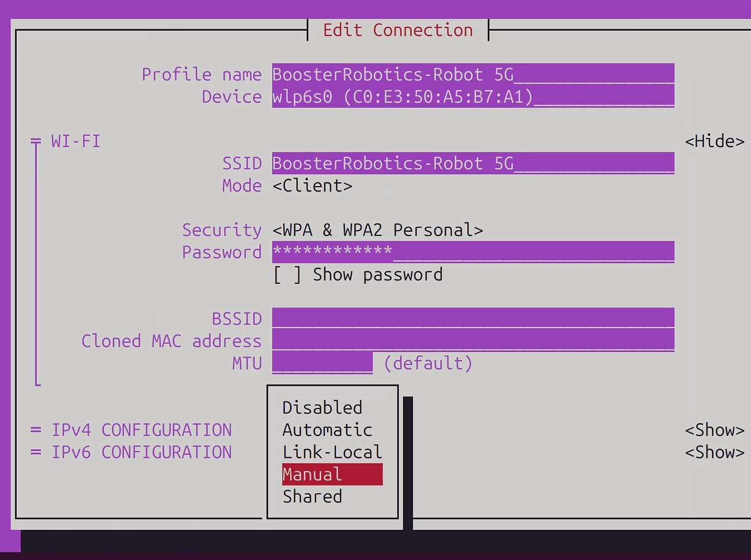Click the IPv4 CONFIGURATION section marker

(x=36, y=430)
